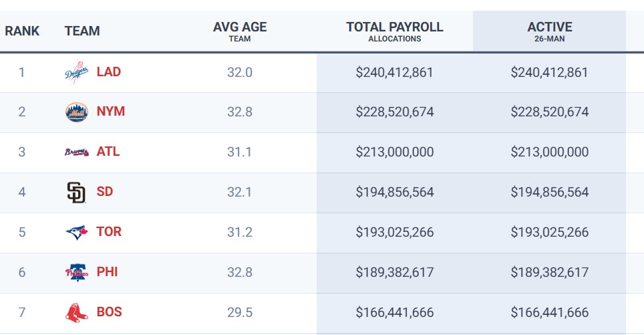Sort by Avg Age column header
Viewport: 644px width, 335px height.
pyautogui.click(x=240, y=31)
